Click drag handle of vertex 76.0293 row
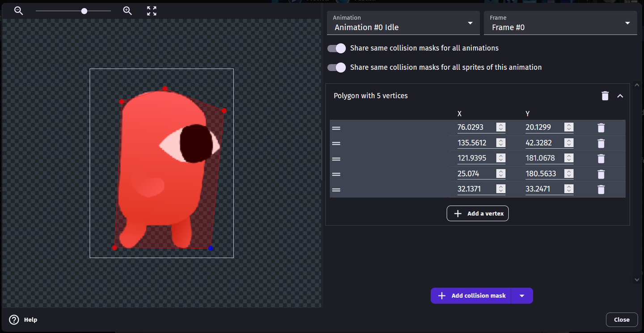644x333 pixels. pyautogui.click(x=336, y=128)
